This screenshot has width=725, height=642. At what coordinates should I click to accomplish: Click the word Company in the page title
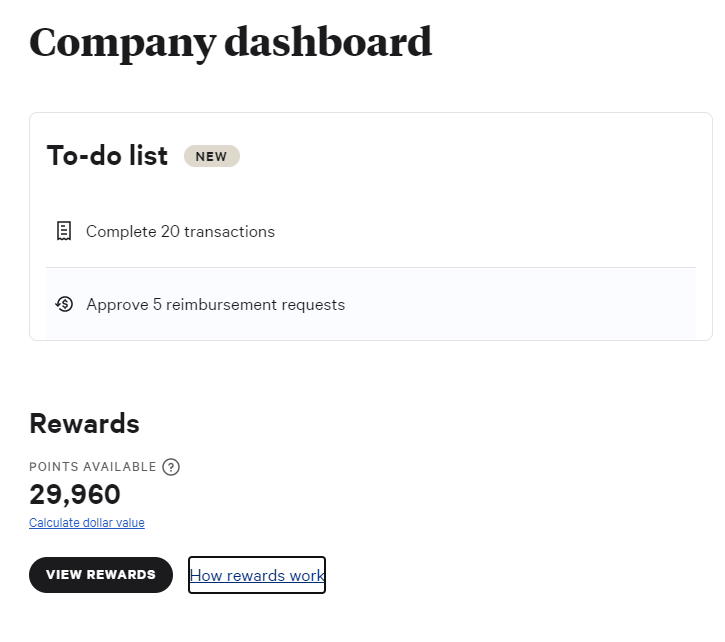tap(122, 42)
